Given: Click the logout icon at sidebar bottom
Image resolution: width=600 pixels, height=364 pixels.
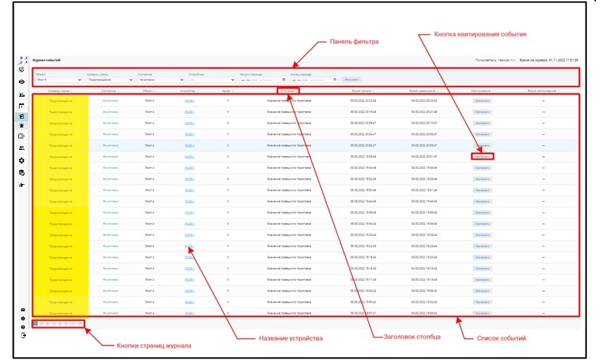Looking at the screenshot, I should coord(22,336).
